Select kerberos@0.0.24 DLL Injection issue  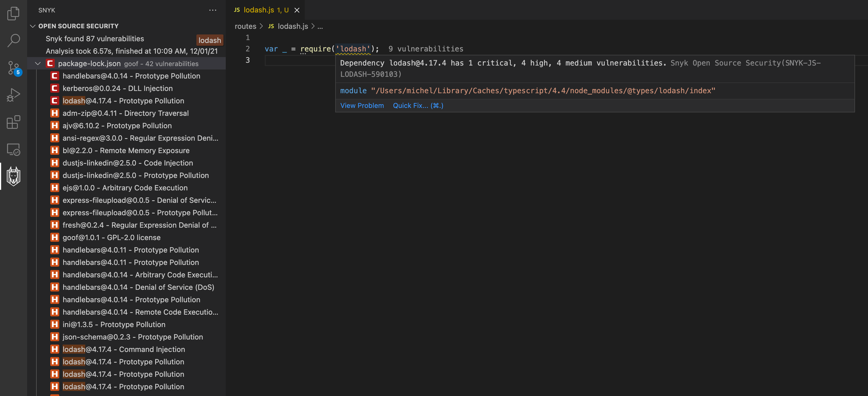click(x=127, y=88)
